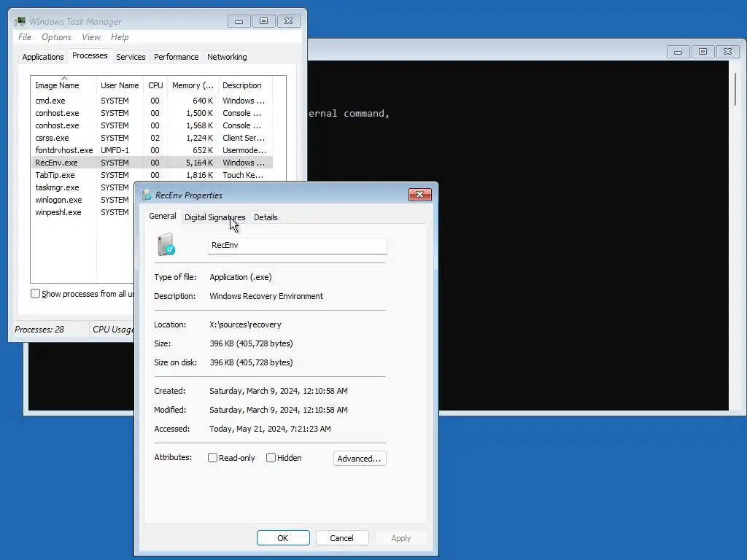
Task: Close the Windows Task Manager window
Action: [x=288, y=21]
